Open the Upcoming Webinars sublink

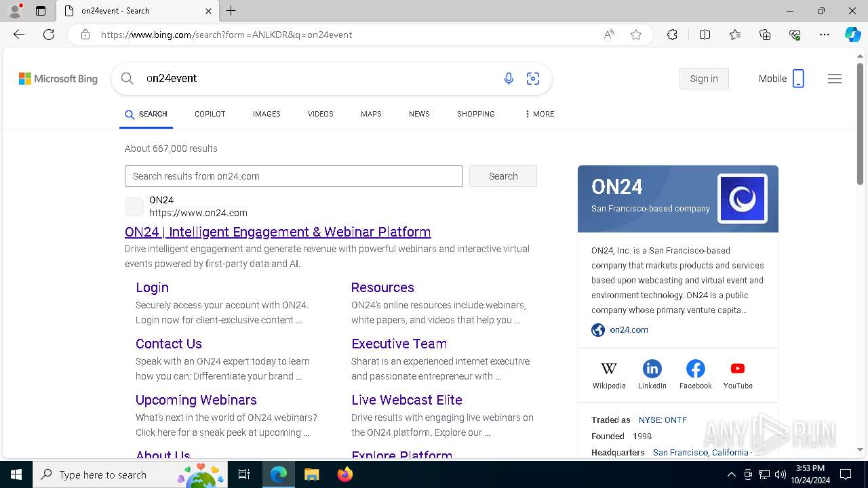coord(196,400)
